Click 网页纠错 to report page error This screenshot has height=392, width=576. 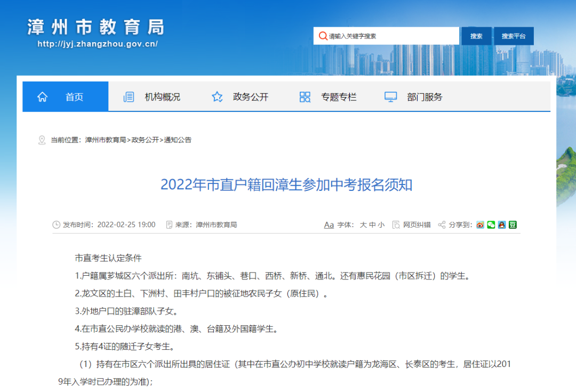[x=417, y=225]
